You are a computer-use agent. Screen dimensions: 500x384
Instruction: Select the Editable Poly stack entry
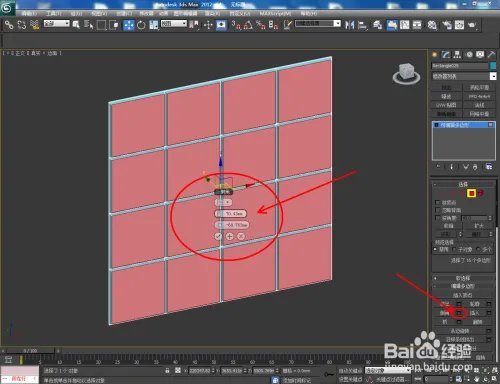(x=463, y=125)
